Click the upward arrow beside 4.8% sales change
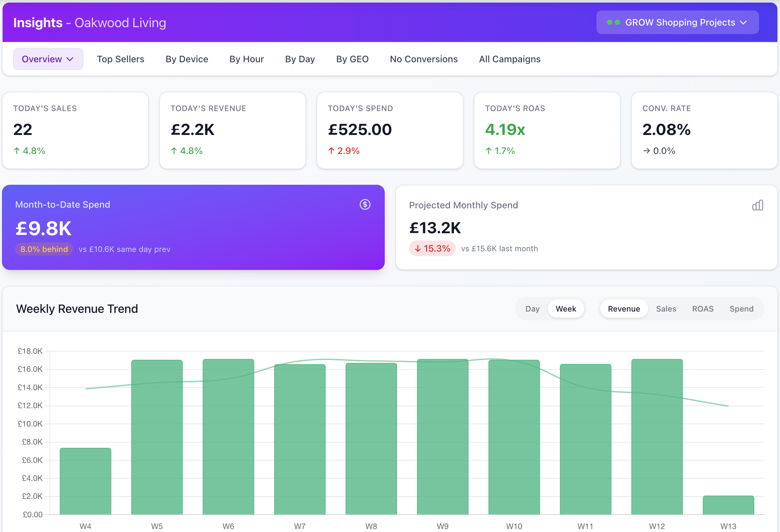The height and width of the screenshot is (532, 780). [x=16, y=151]
